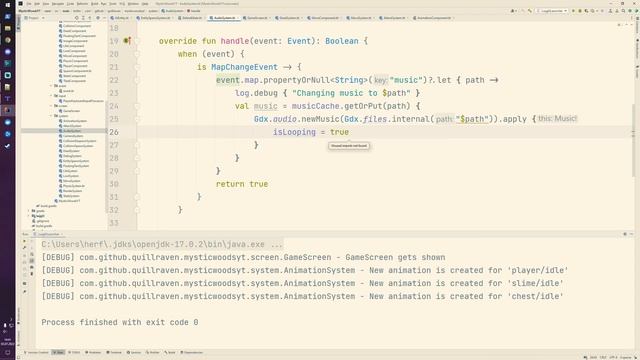The image size is (640, 360).
Task: Click the AudioSystem breadcrumb in navigation bar
Action: click(173, 11)
